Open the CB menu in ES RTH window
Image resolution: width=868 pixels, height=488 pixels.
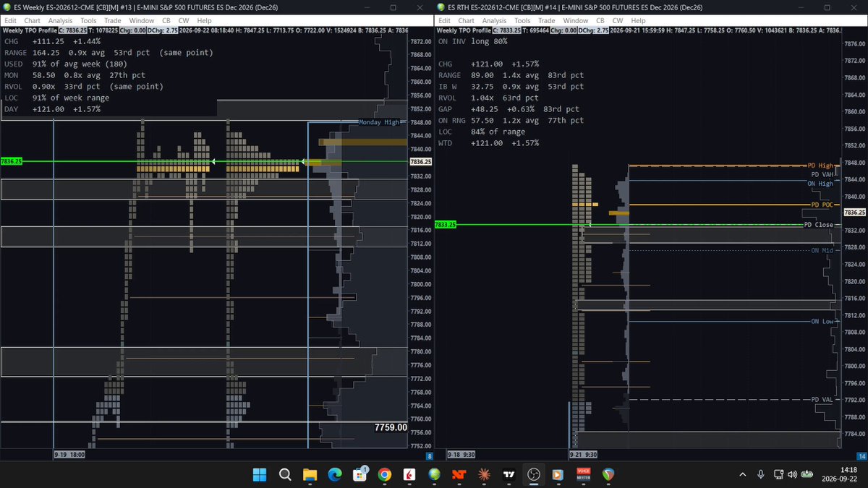[x=601, y=21]
